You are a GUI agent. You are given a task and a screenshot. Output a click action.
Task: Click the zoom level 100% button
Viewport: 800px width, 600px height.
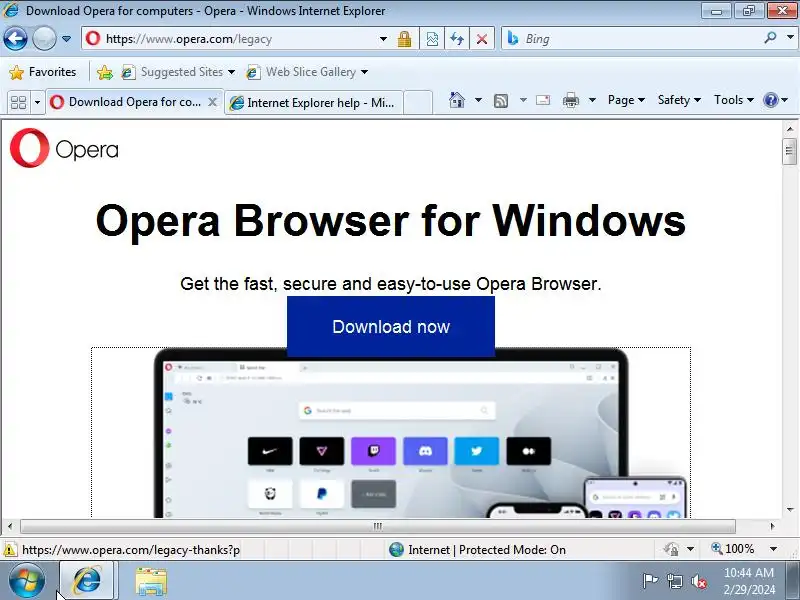(733, 549)
